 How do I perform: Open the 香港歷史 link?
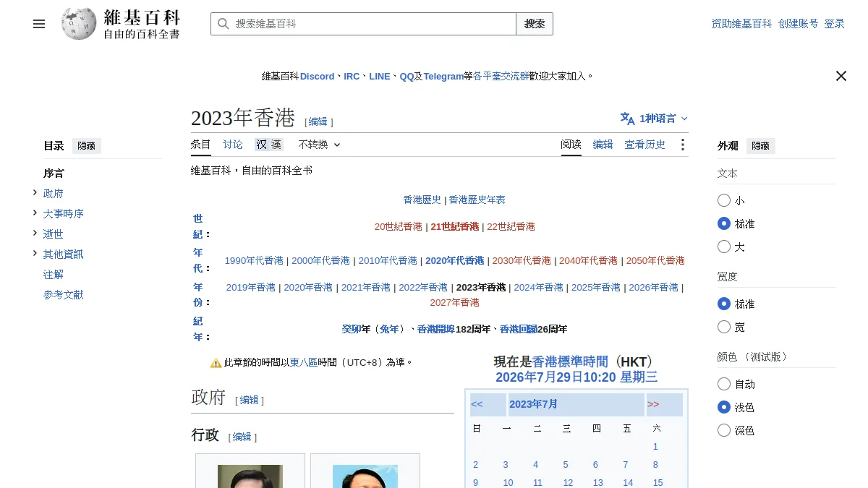(422, 200)
